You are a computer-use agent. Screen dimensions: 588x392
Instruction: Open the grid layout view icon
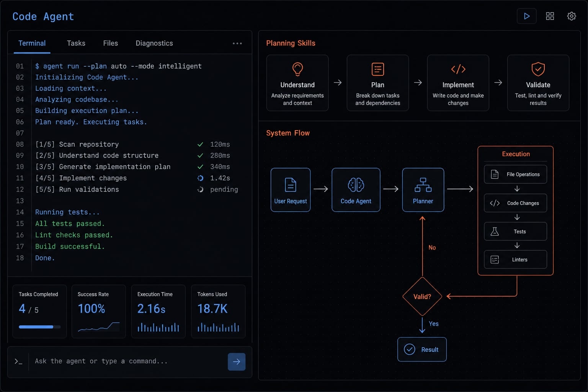tap(550, 16)
